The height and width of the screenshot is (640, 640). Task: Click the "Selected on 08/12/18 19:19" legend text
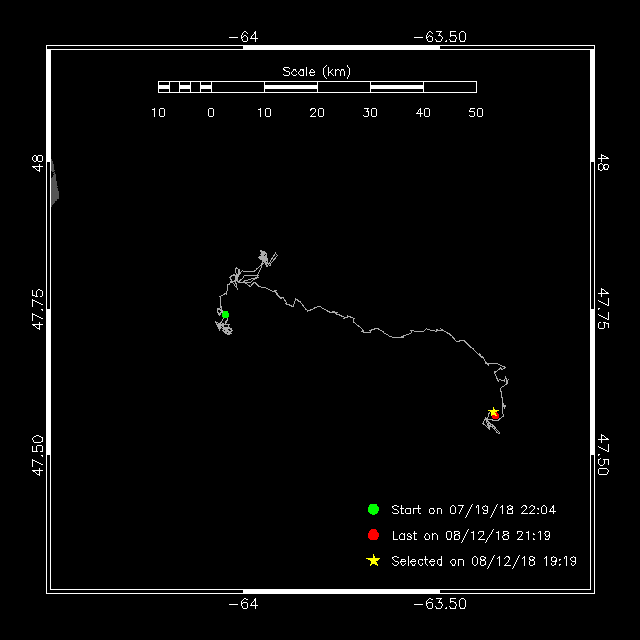tap(484, 561)
